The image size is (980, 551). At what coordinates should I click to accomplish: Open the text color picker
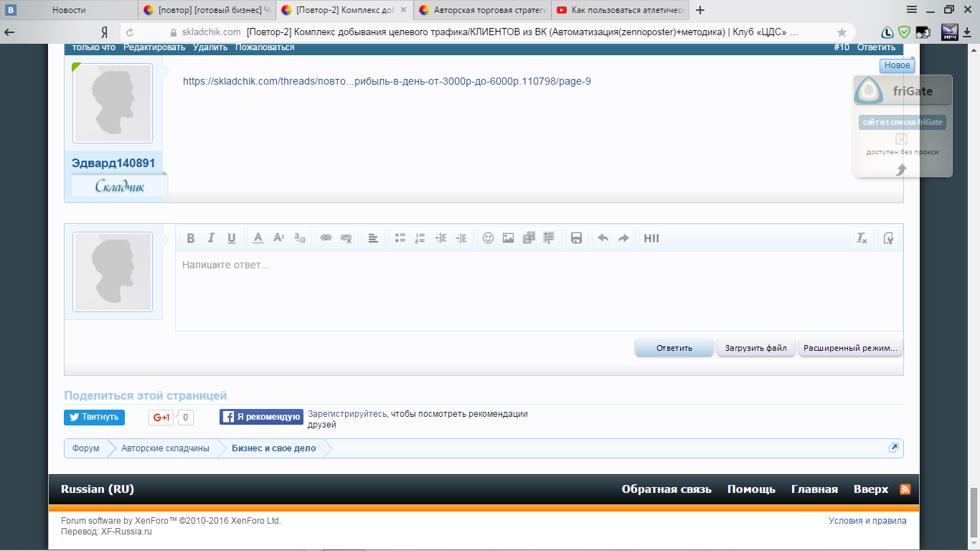coord(258,238)
